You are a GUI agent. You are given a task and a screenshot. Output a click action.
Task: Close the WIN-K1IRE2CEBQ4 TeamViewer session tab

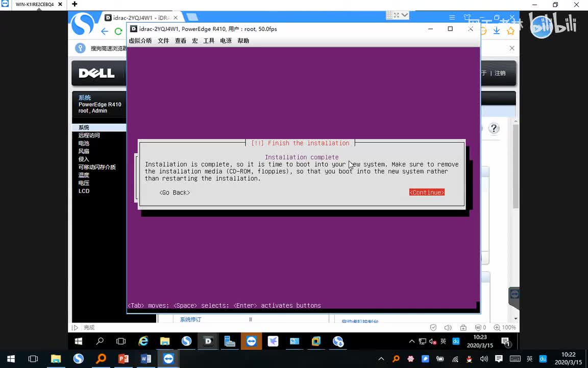coord(60,4)
